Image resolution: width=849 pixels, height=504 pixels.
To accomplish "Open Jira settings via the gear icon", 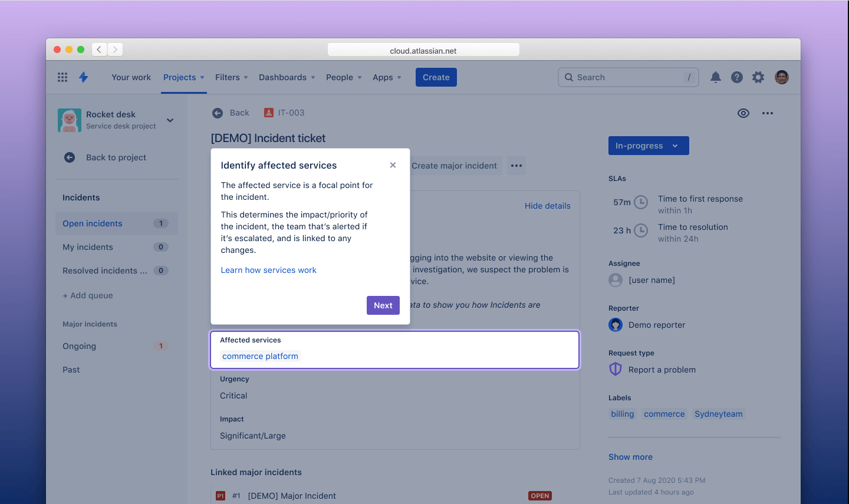I will [758, 77].
